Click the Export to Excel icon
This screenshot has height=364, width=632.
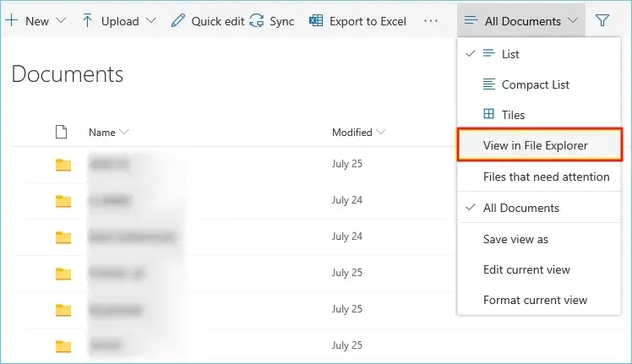316,20
